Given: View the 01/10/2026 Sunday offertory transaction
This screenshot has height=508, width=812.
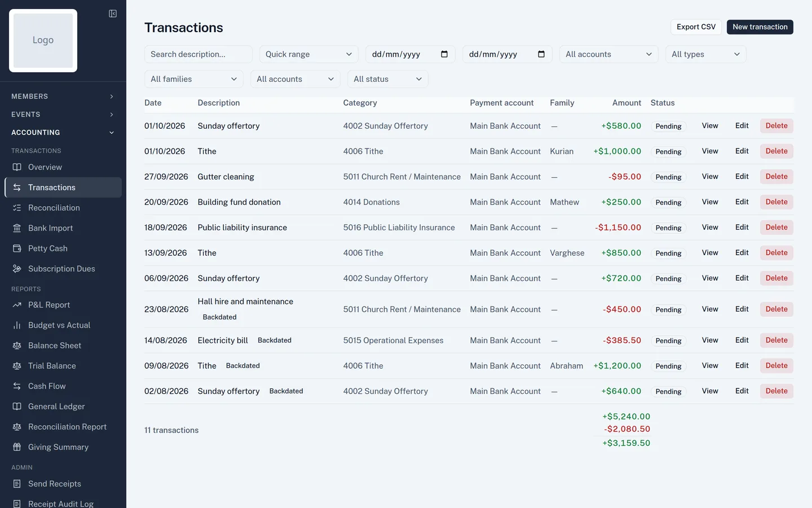Looking at the screenshot, I should pyautogui.click(x=710, y=126).
